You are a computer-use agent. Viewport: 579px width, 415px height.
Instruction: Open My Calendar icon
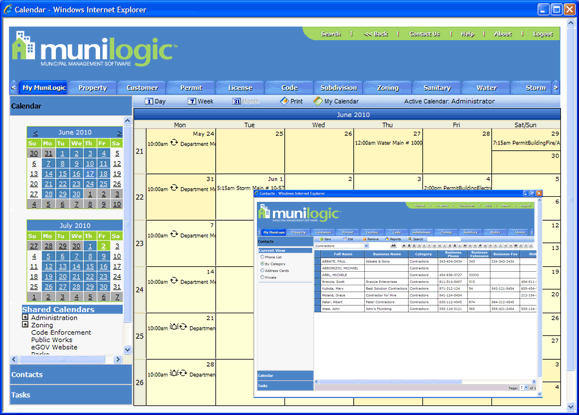click(318, 101)
